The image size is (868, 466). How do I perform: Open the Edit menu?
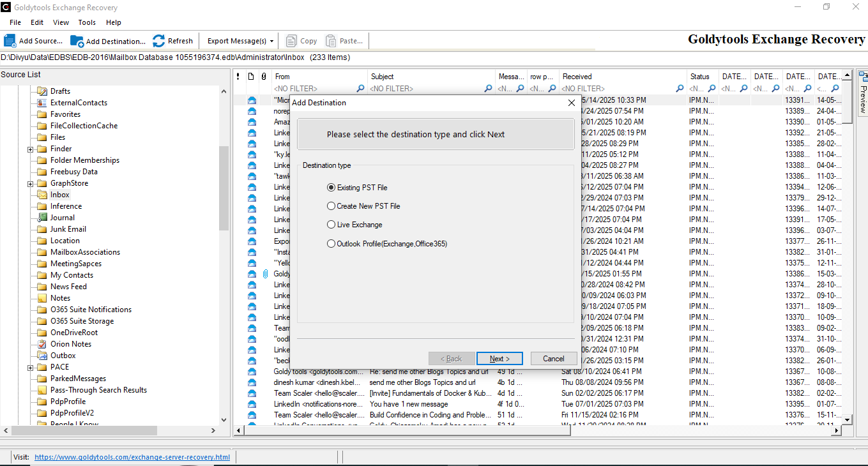pos(37,22)
